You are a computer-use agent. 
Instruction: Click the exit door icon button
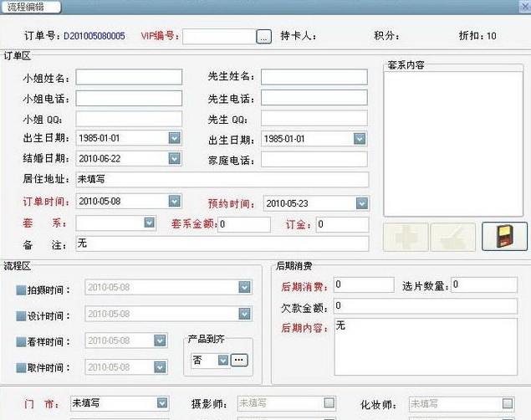pyautogui.click(x=504, y=237)
